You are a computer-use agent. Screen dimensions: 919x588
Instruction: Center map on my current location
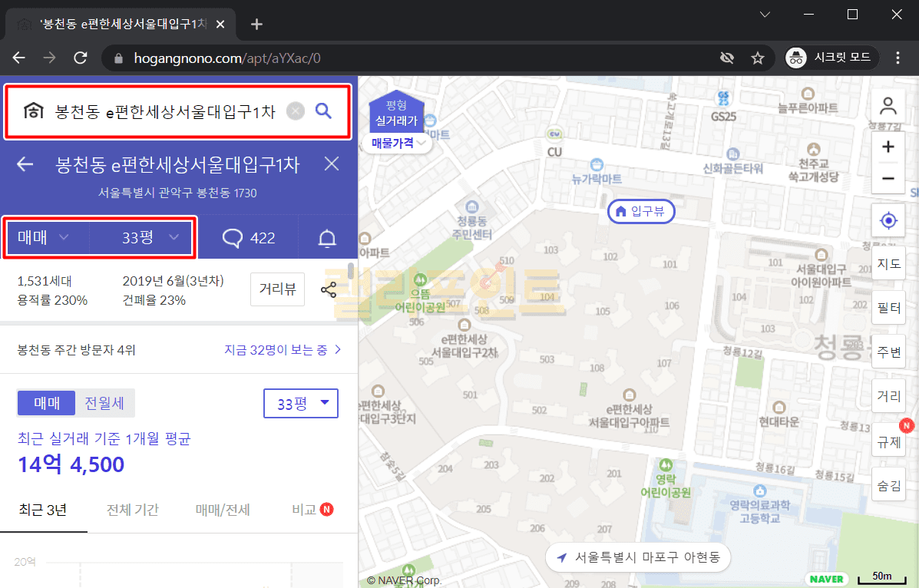[x=888, y=221]
